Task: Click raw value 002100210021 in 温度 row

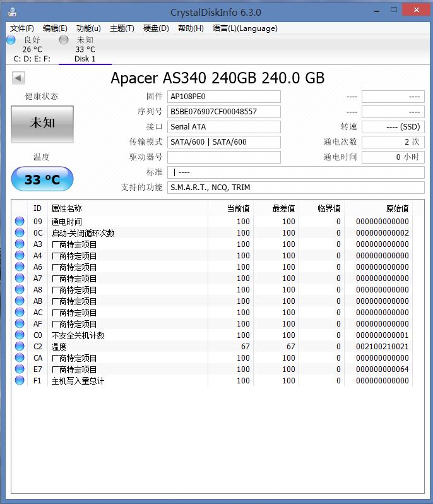Action: pos(383,347)
